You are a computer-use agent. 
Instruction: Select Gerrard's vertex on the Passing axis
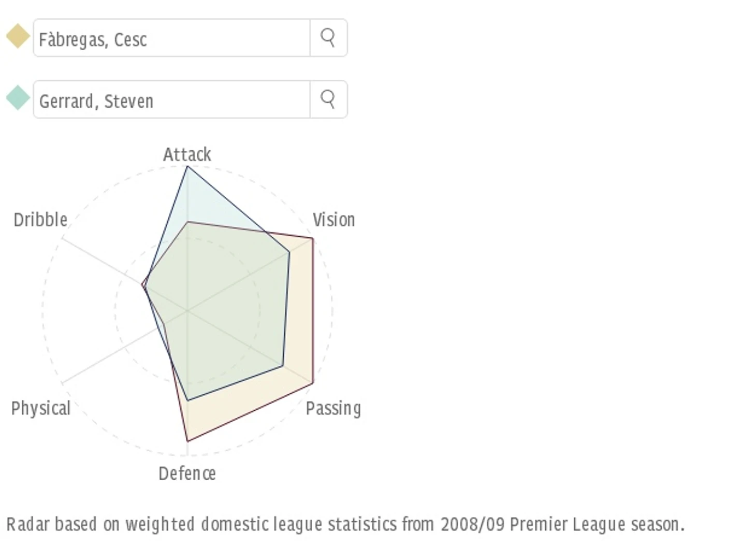tap(283, 366)
